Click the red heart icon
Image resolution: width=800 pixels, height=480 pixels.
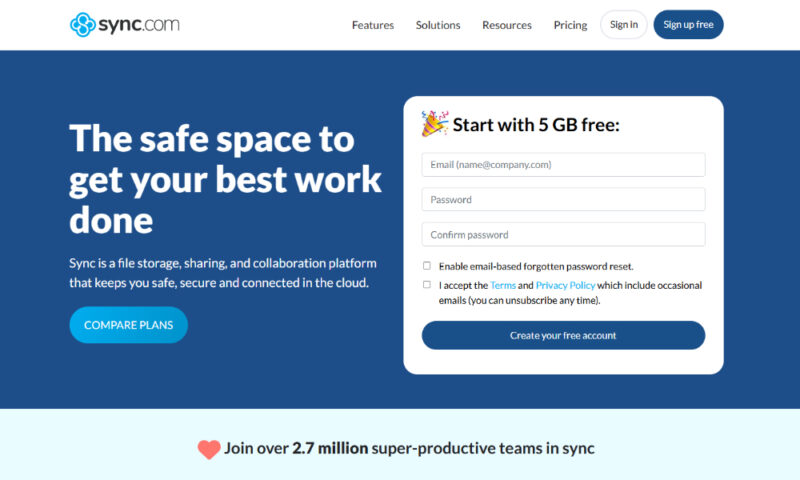(209, 449)
